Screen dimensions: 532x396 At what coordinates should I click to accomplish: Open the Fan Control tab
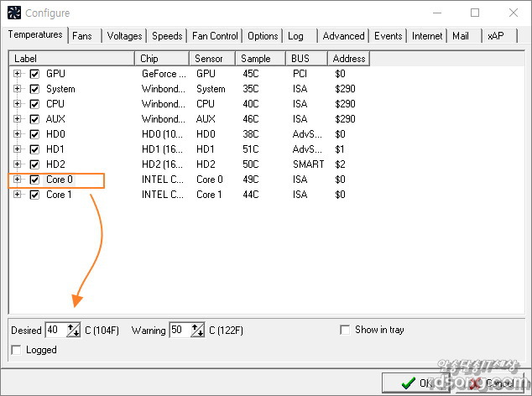pyautogui.click(x=215, y=36)
